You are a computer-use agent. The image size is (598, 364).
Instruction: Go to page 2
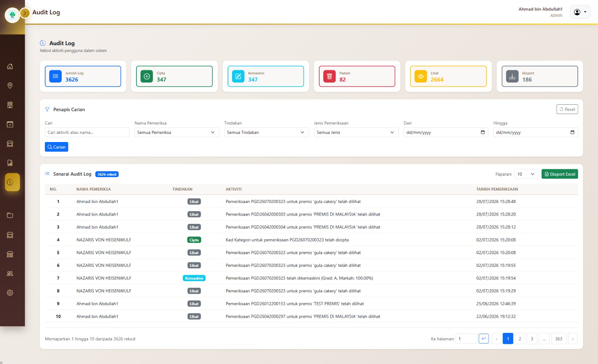tap(520, 339)
